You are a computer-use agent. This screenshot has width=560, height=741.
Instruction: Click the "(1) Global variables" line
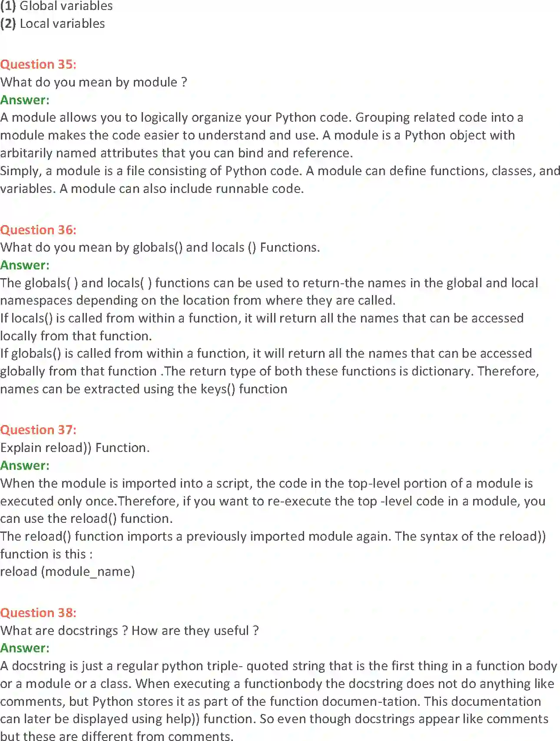(x=56, y=6)
